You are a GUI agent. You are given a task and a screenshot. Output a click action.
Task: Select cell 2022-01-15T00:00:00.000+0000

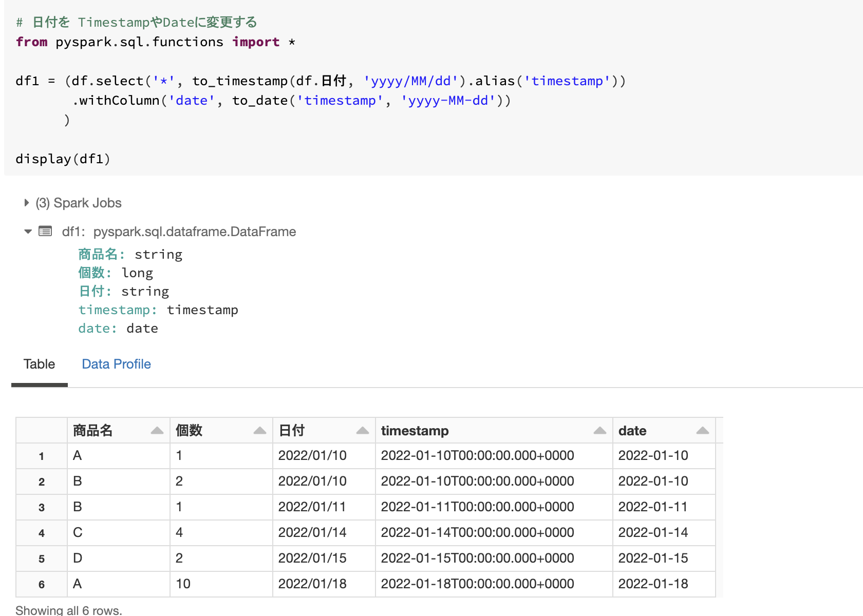point(494,559)
